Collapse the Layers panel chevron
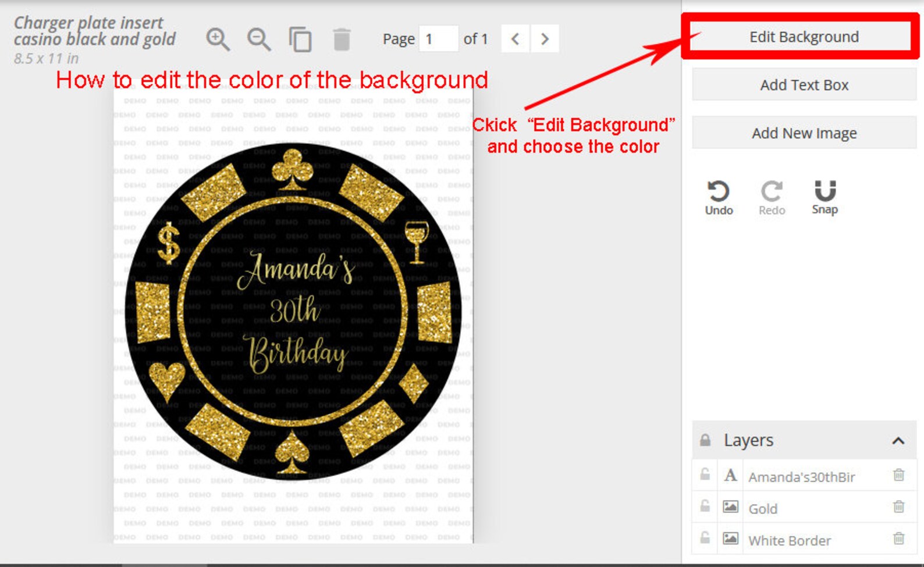The image size is (924, 567). [898, 441]
